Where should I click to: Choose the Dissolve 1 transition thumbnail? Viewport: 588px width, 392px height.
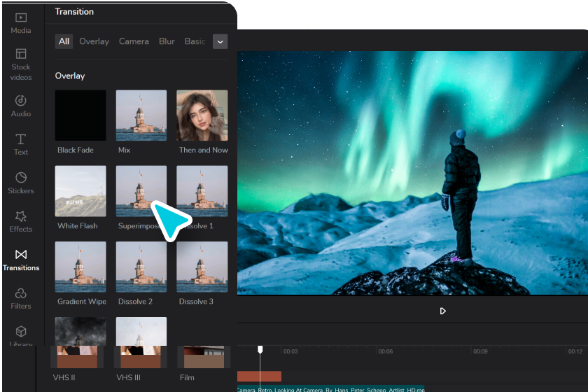click(x=202, y=191)
